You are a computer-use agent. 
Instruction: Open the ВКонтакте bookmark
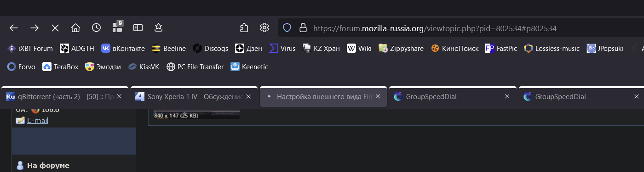[123, 48]
